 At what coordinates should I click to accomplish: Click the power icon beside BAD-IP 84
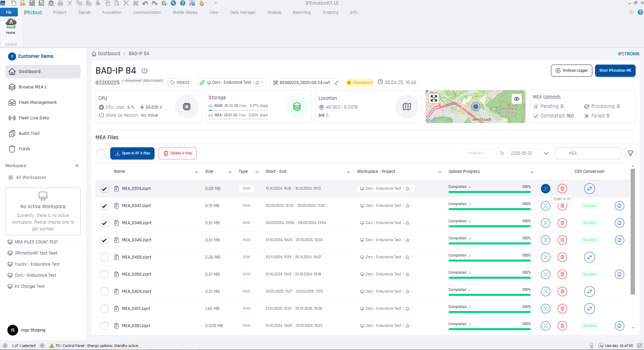[144, 71]
